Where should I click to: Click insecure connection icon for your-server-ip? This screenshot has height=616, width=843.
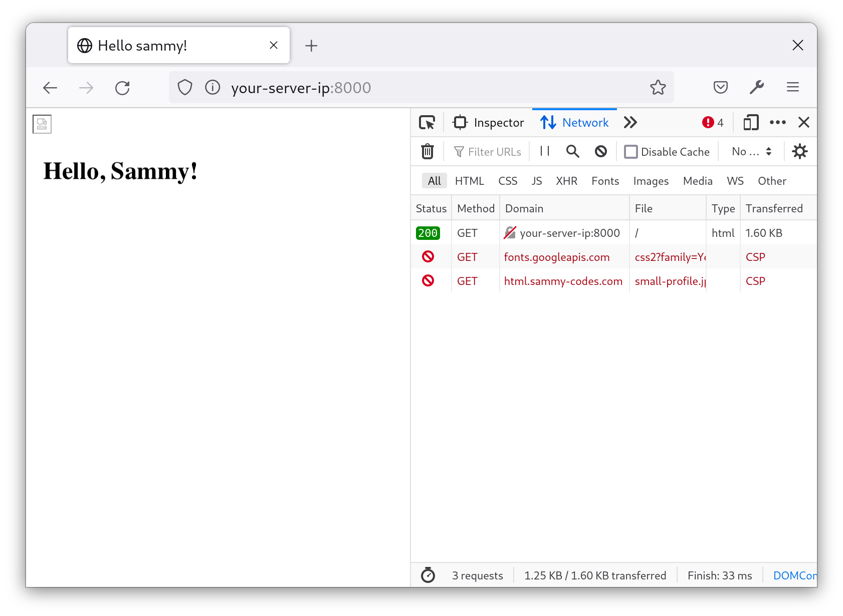click(x=510, y=233)
